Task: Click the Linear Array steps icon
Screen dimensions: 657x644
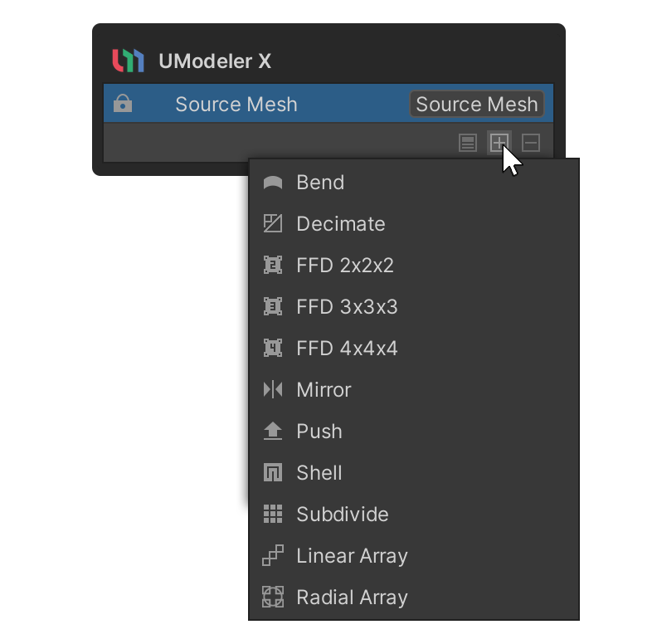Action: pos(273,555)
